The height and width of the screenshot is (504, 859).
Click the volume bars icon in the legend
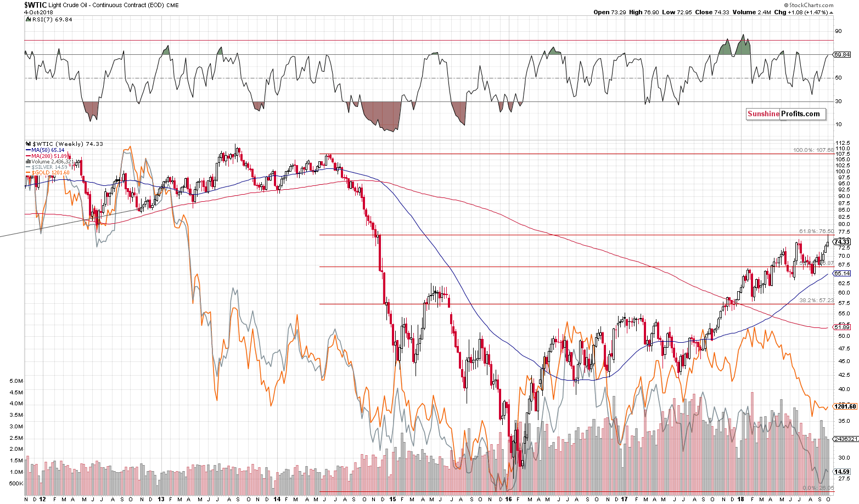pos(27,162)
